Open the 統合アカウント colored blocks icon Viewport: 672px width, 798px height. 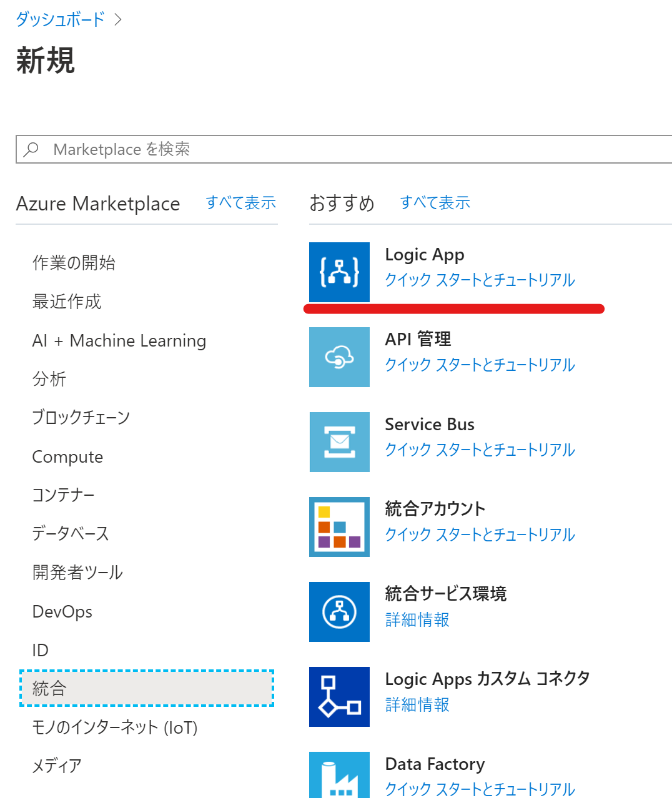[x=339, y=527]
